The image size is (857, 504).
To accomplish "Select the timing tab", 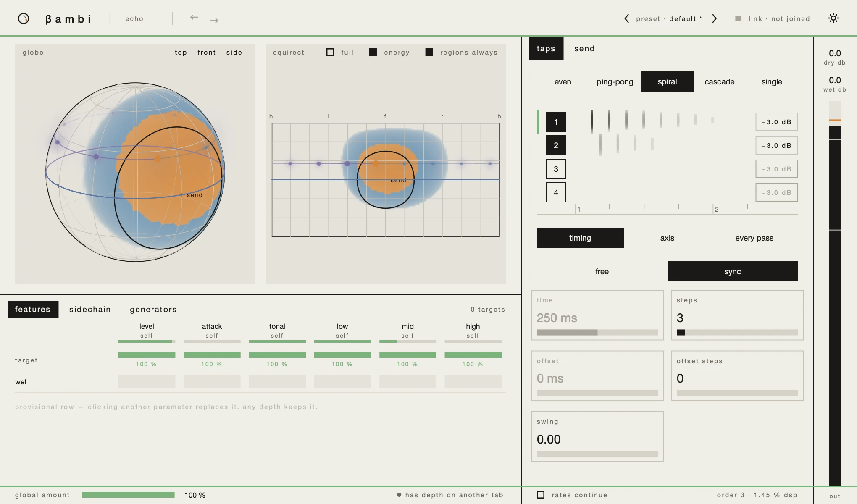I will 580,238.
